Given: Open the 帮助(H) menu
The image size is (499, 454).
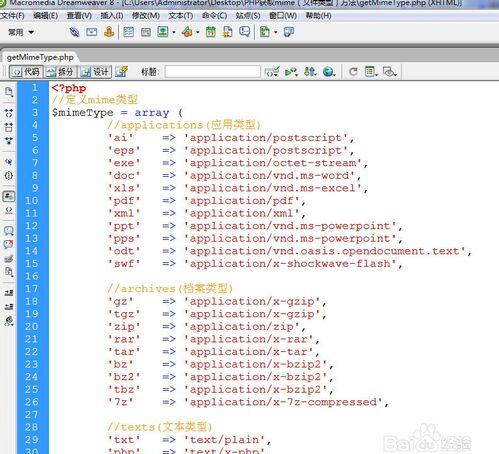Looking at the screenshot, I should coord(318,16).
